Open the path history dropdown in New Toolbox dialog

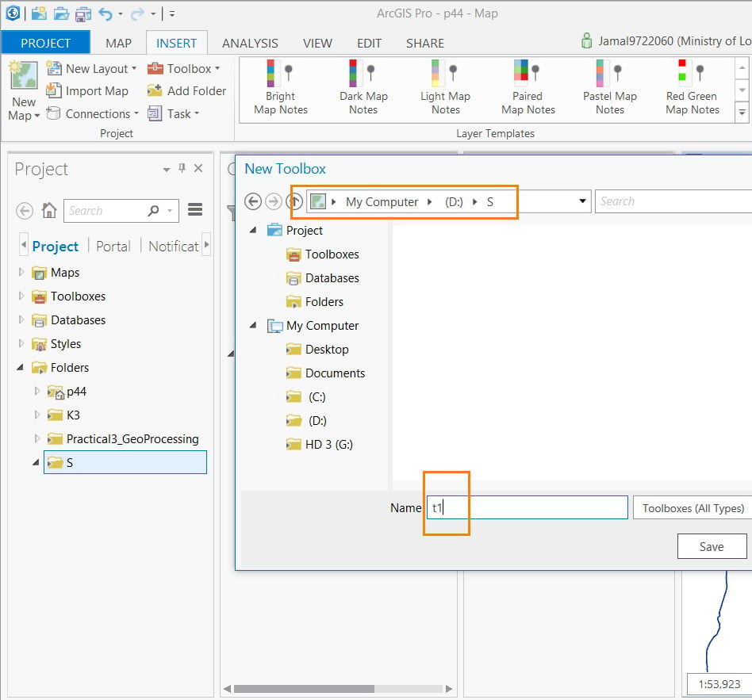583,201
